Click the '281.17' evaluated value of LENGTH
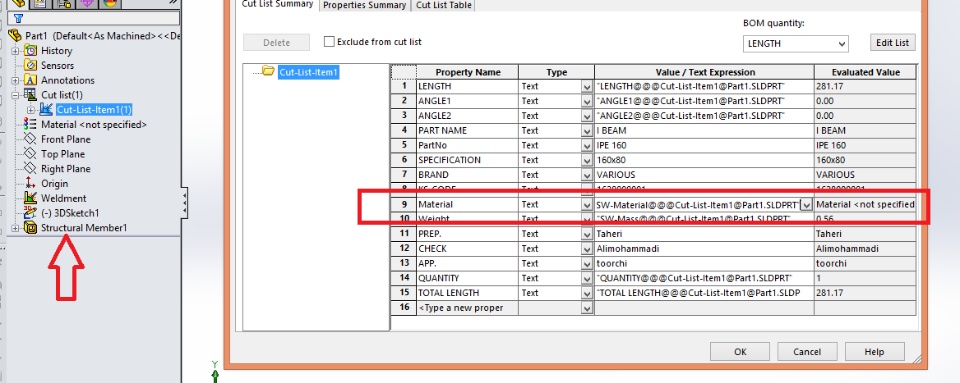 865,86
